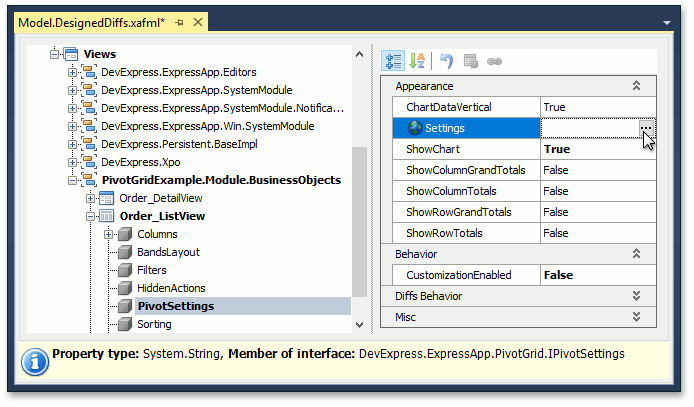Click the Views node icon
This screenshot has width=694, height=407.
coord(71,54)
